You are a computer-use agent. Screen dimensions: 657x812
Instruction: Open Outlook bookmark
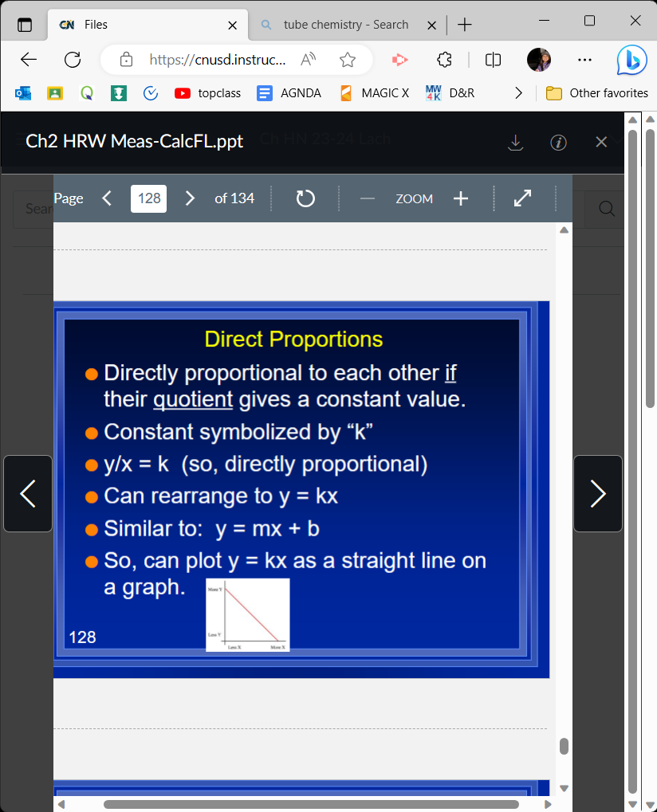click(23, 93)
